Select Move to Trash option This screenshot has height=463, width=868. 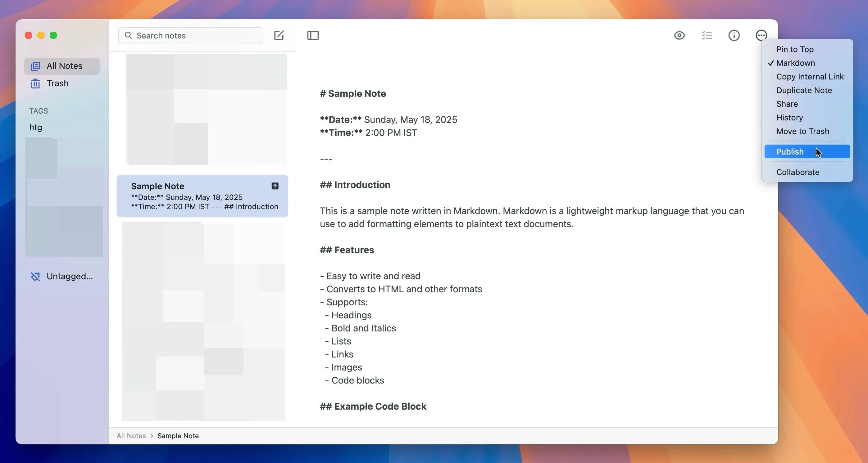point(803,131)
